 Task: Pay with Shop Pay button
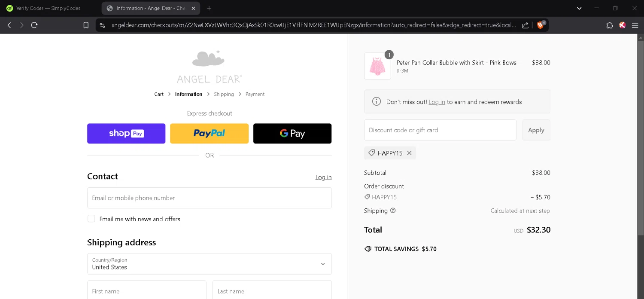(x=126, y=134)
